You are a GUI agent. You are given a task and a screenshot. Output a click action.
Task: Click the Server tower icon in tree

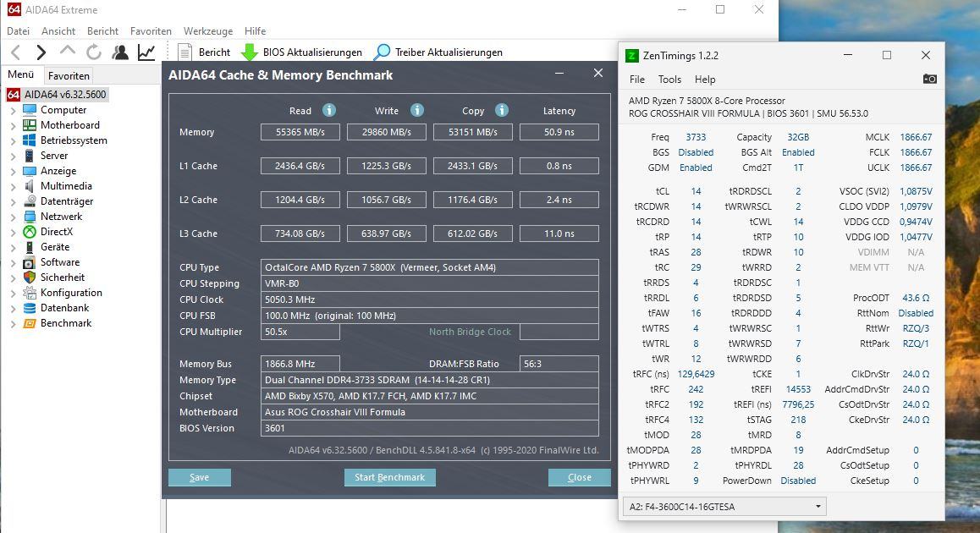(x=30, y=156)
